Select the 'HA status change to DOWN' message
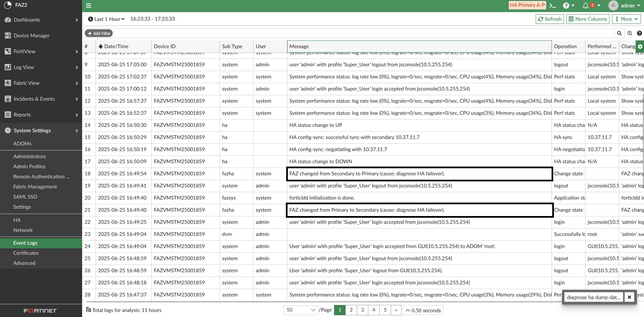 (x=321, y=162)
